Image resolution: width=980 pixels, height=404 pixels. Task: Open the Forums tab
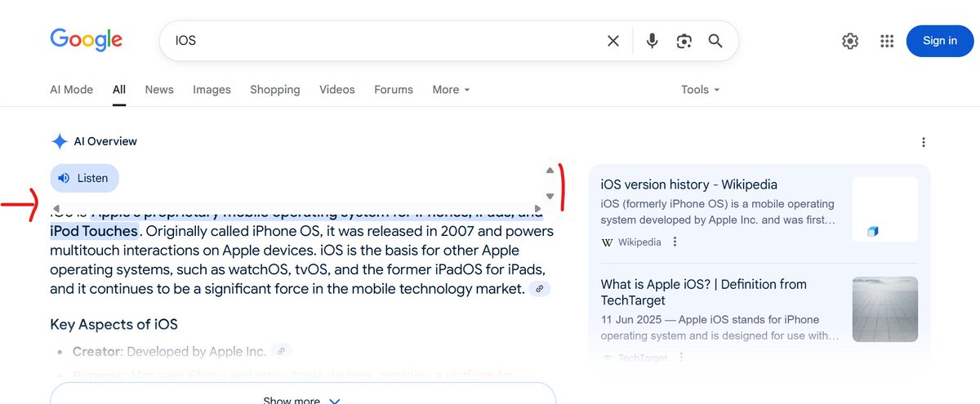click(x=394, y=90)
